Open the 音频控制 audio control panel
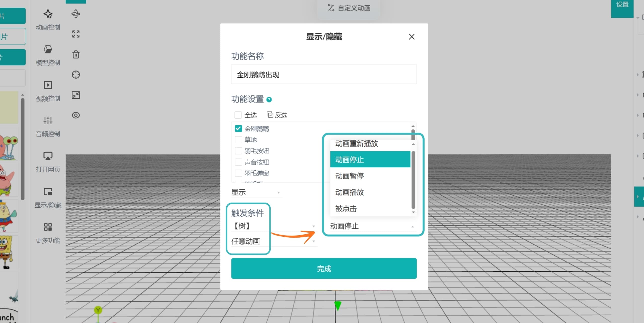The width and height of the screenshot is (644, 323). 48,126
